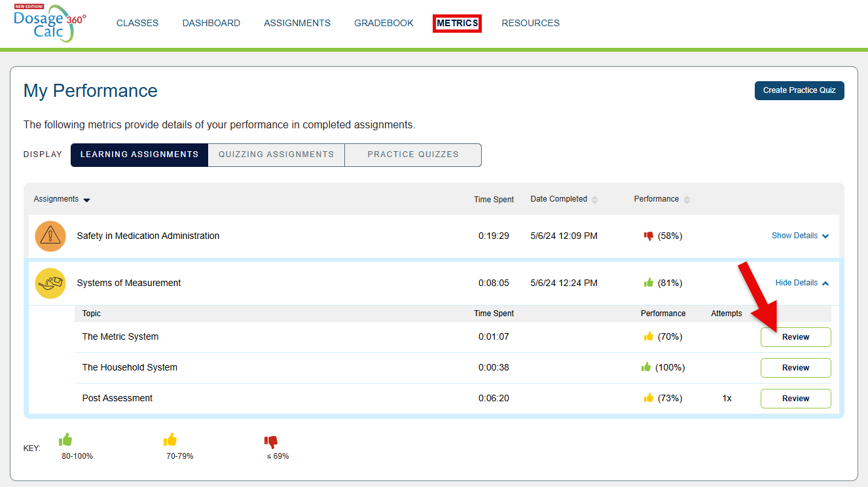Click red thumbs-down icon next to 58%

point(649,236)
